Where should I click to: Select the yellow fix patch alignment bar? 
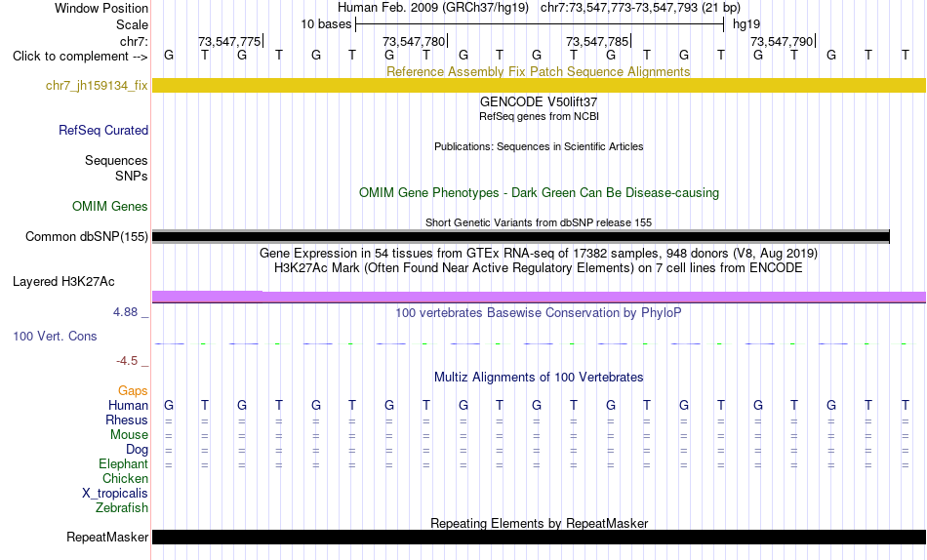[539, 85]
